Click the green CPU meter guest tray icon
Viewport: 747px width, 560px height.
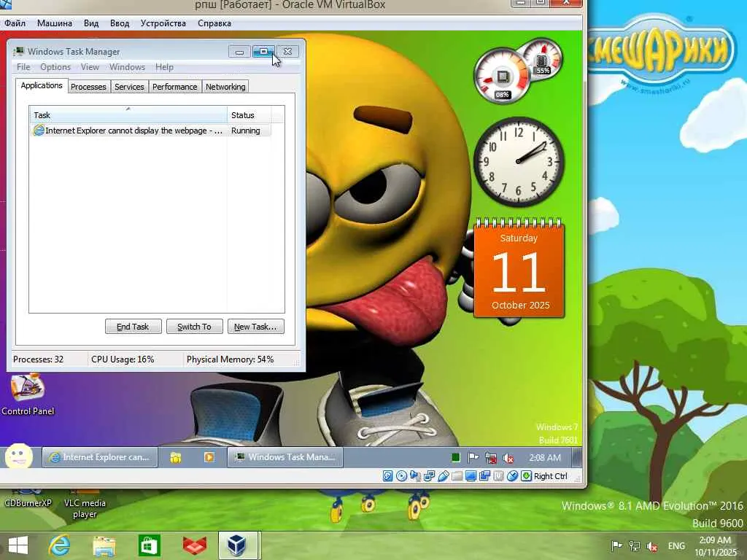click(x=455, y=458)
